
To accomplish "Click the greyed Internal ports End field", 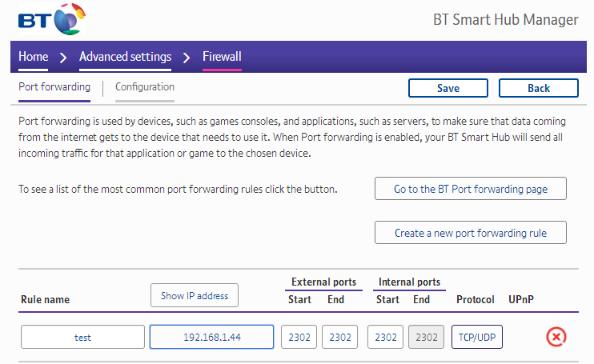I will click(426, 337).
